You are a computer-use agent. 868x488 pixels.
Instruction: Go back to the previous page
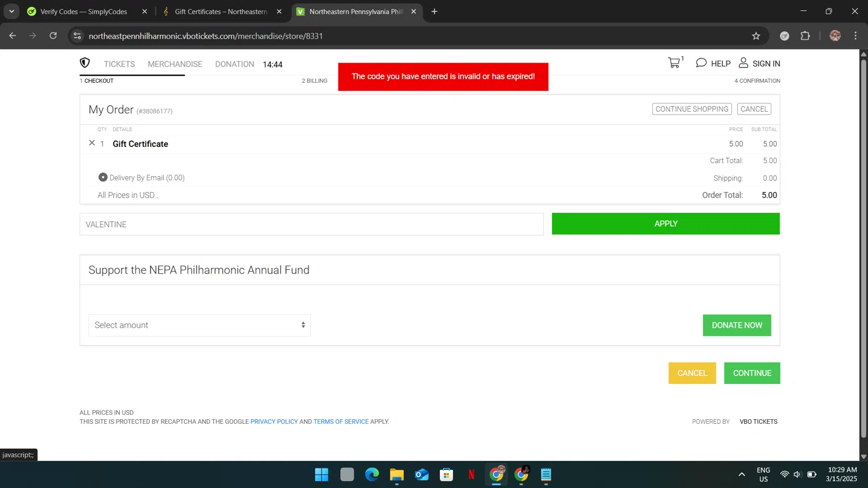tap(13, 36)
